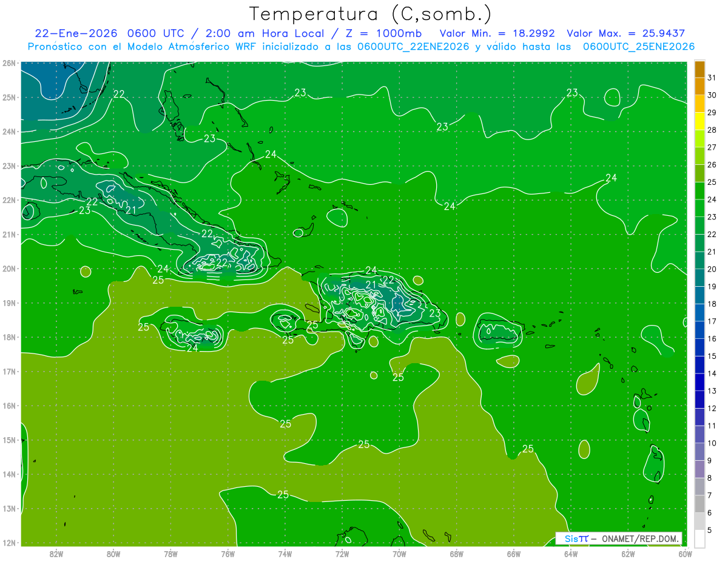Click the "0600UTC_25ENE2026" valid-until text
The height and width of the screenshot is (562, 728).
[x=638, y=47]
